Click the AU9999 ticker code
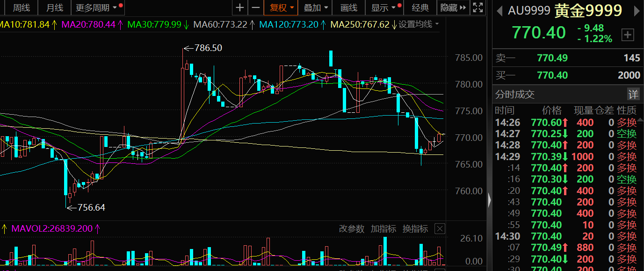Viewport: 644px width, 271px height. (529, 11)
